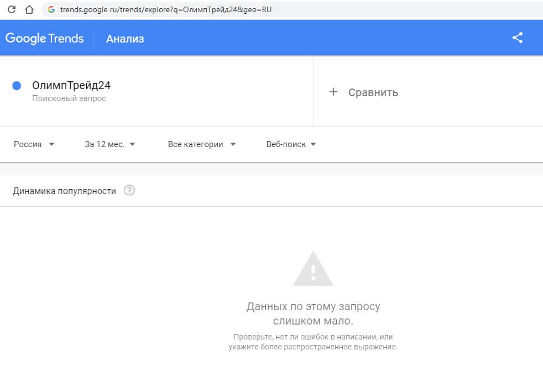Screen dimensions: 543x392
Task: Click the Google Trends logo
Action: click(45, 38)
